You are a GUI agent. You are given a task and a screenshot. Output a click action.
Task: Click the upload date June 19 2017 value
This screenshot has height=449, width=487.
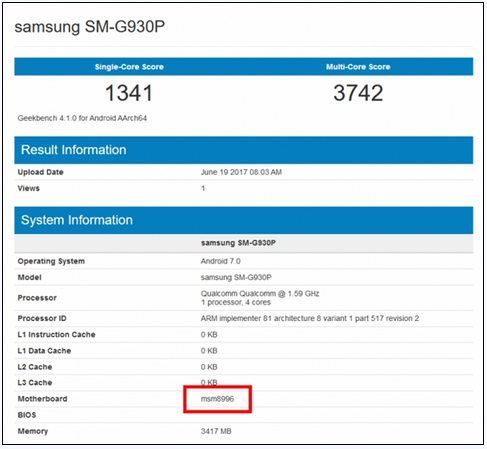[241, 172]
